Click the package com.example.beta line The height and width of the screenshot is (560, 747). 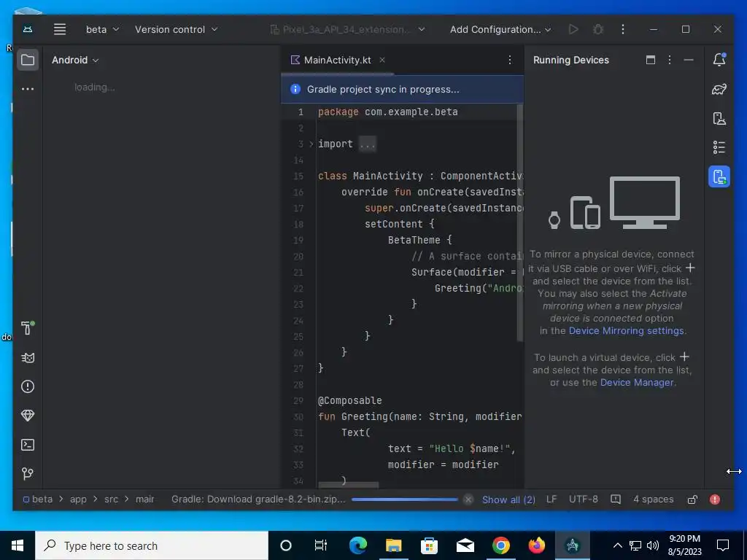pos(388,112)
